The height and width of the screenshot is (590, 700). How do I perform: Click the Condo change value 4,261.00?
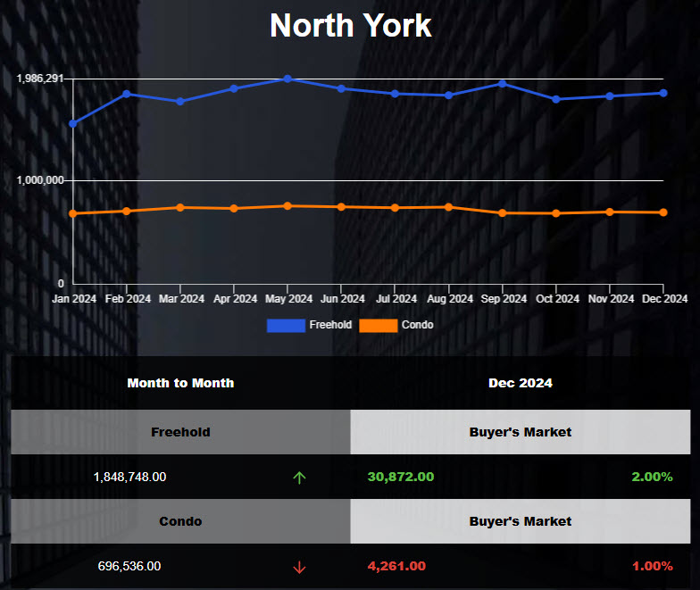pos(396,566)
